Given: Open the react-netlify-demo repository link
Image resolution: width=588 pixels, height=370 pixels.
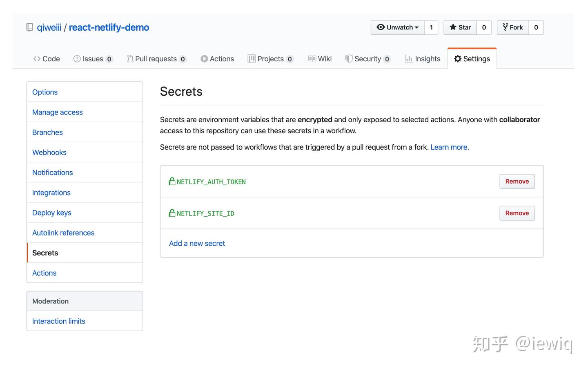Looking at the screenshot, I should pos(109,27).
